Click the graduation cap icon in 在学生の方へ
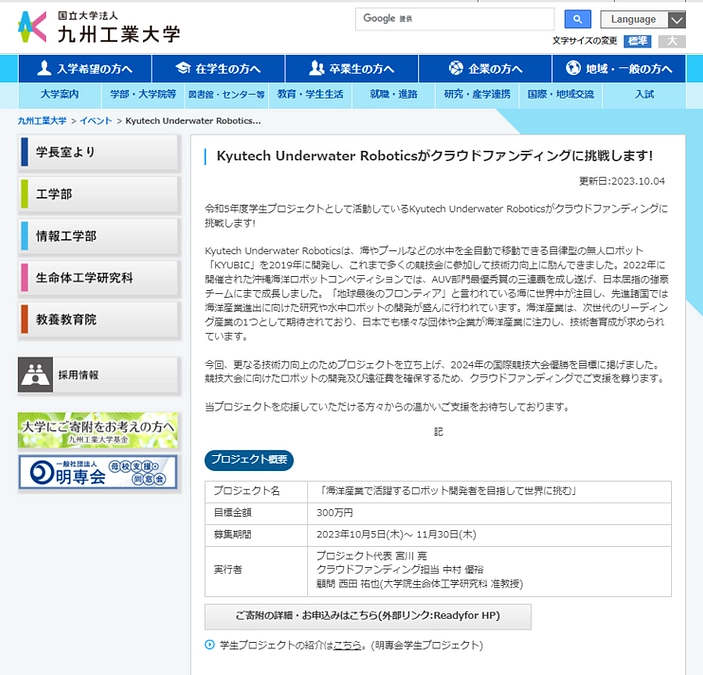 (x=183, y=68)
